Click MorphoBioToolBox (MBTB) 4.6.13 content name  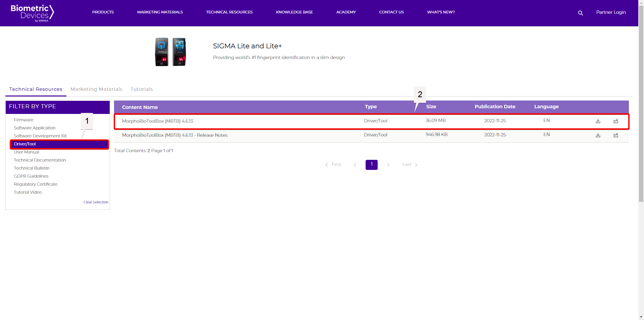[158, 121]
